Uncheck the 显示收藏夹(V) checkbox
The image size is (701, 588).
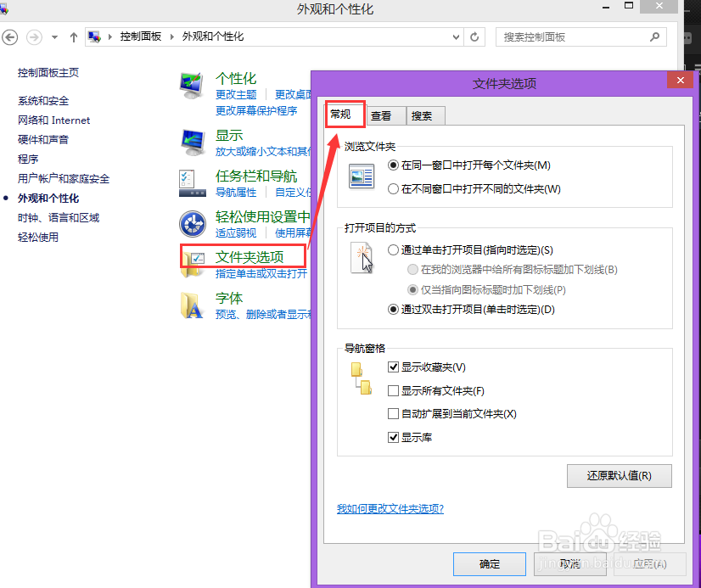tap(392, 367)
